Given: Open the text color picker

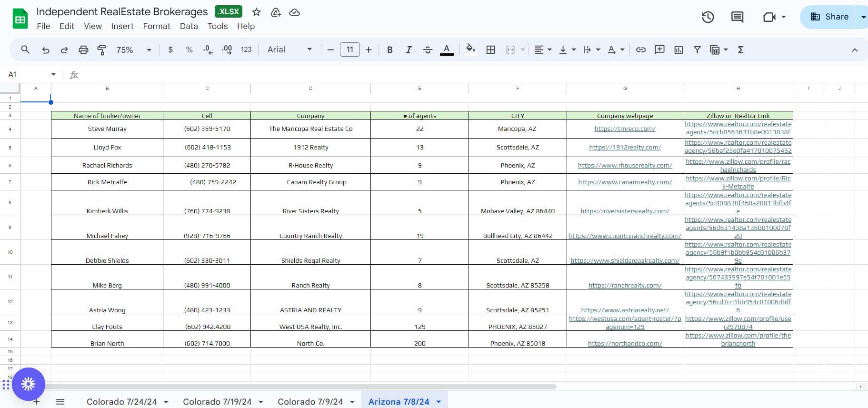Looking at the screenshot, I should [x=447, y=50].
